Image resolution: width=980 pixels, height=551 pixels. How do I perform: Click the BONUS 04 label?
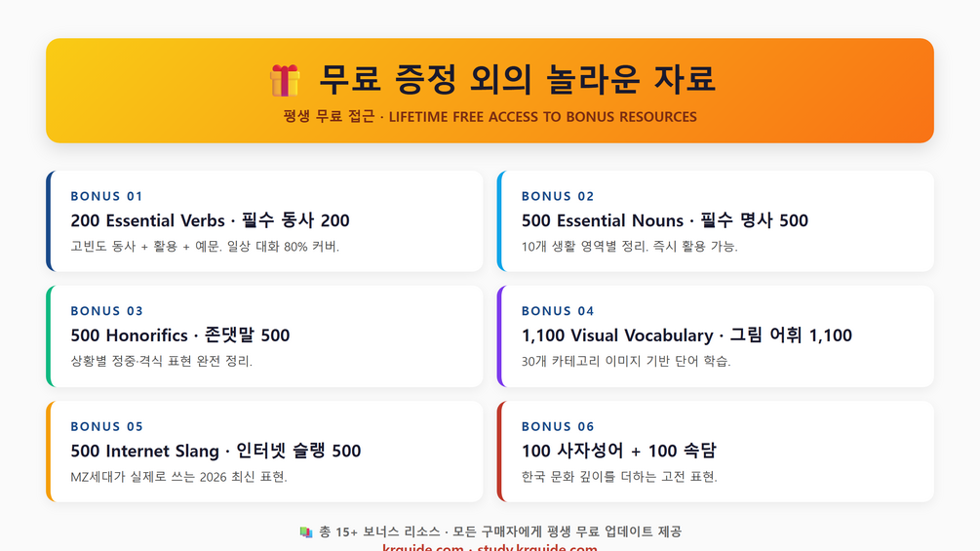558,311
